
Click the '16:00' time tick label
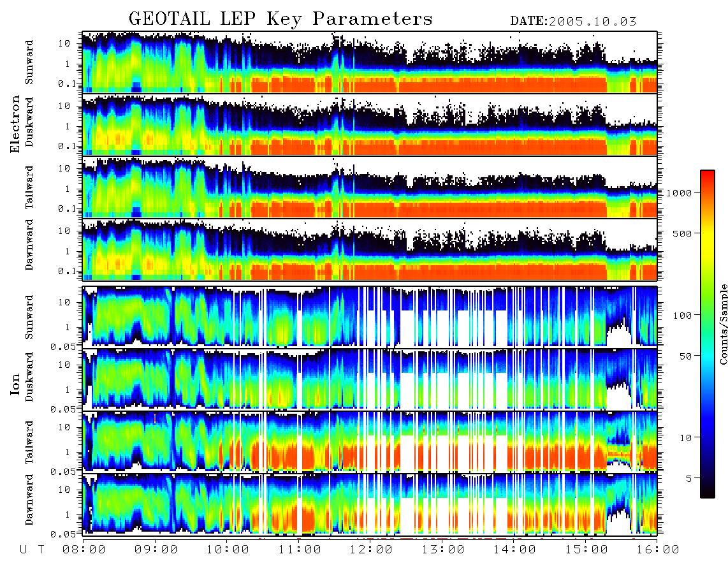coord(658,550)
